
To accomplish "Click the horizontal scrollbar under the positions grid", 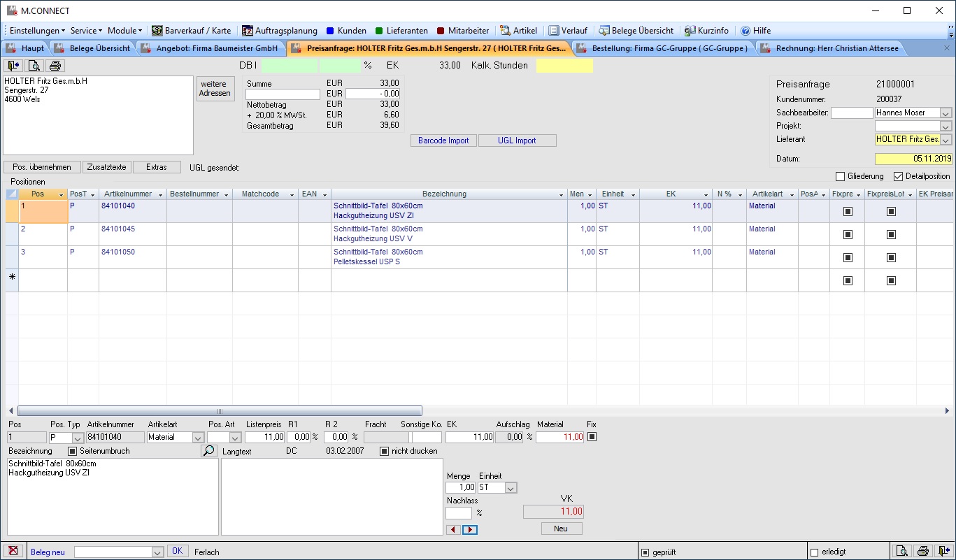I will 220,411.
